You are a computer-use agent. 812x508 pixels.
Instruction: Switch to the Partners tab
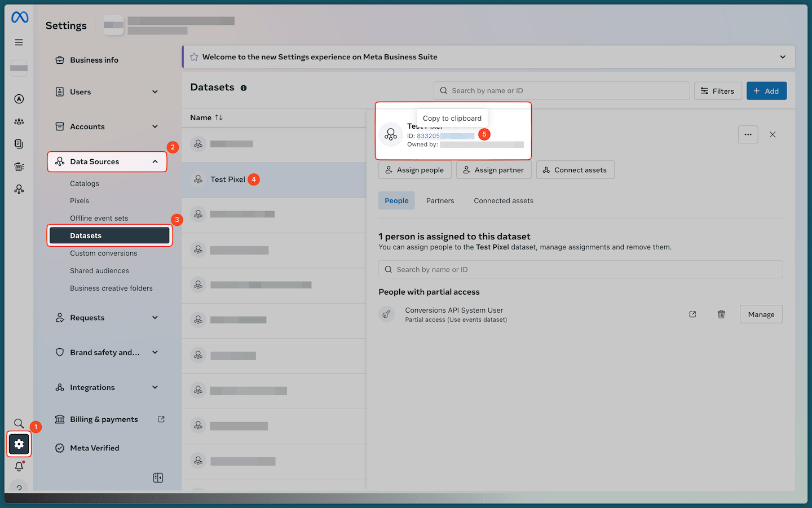coord(440,200)
